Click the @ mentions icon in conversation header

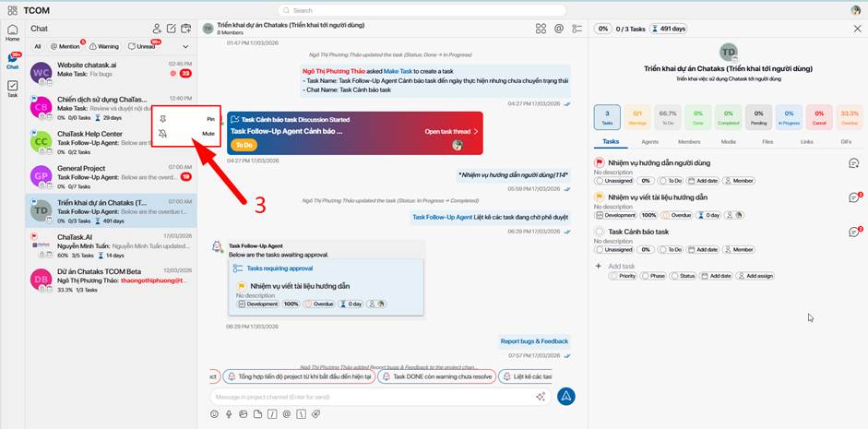click(559, 29)
